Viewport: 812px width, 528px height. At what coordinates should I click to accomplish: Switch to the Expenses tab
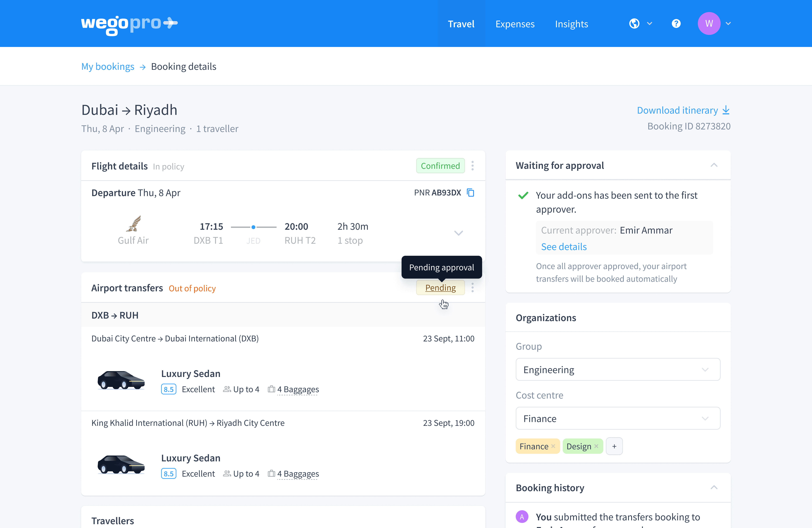pyautogui.click(x=515, y=24)
